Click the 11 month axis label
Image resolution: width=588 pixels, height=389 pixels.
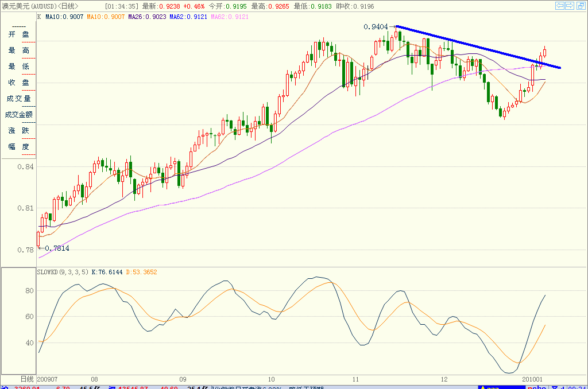355,379
